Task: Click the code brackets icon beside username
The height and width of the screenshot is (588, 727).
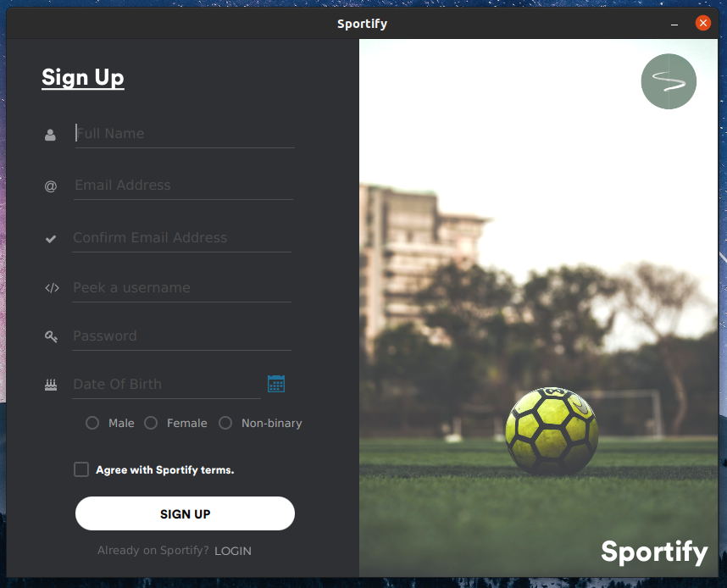Action: click(x=52, y=288)
